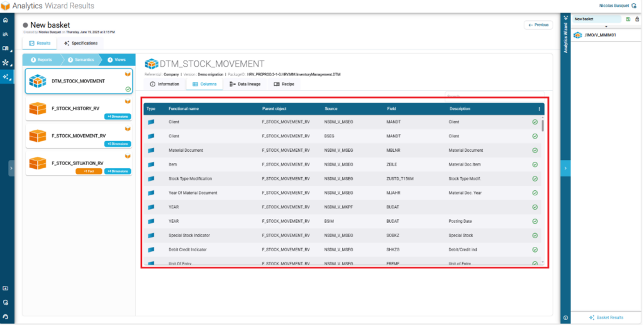The width and height of the screenshot is (644, 325).
Task: Open column options three-dot menu in table header
Action: [538, 109]
